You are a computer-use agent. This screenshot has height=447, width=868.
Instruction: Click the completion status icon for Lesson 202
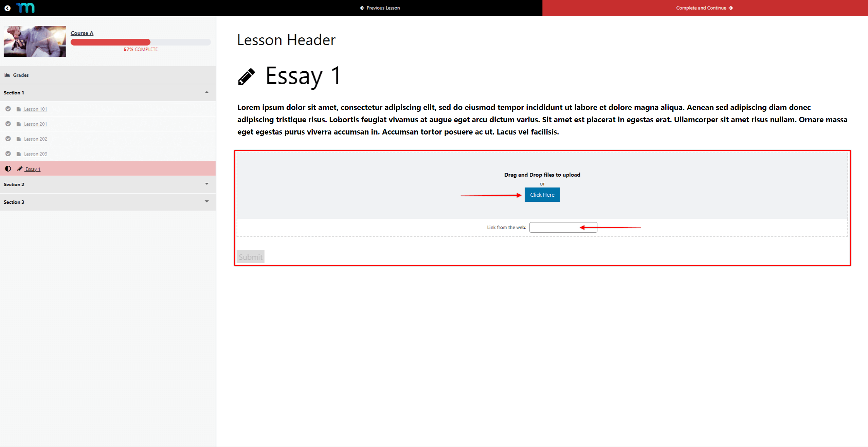point(8,139)
